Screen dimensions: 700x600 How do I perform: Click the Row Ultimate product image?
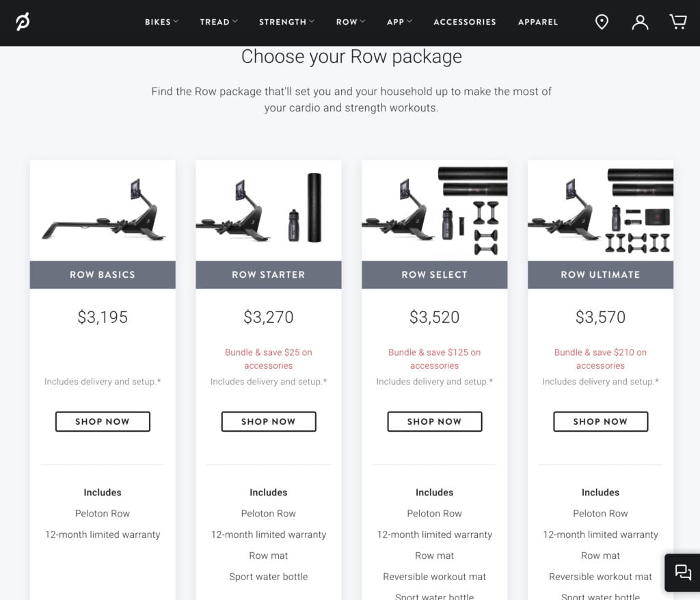tap(600, 209)
